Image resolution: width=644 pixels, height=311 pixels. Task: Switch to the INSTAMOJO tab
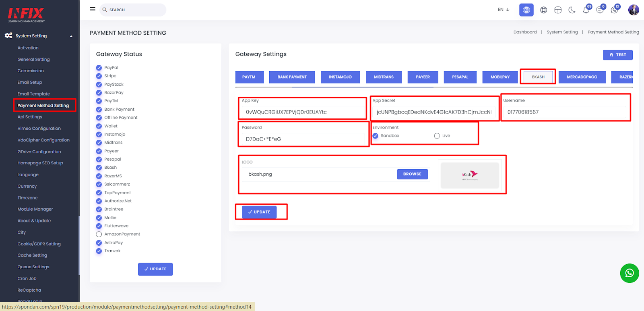coord(340,77)
